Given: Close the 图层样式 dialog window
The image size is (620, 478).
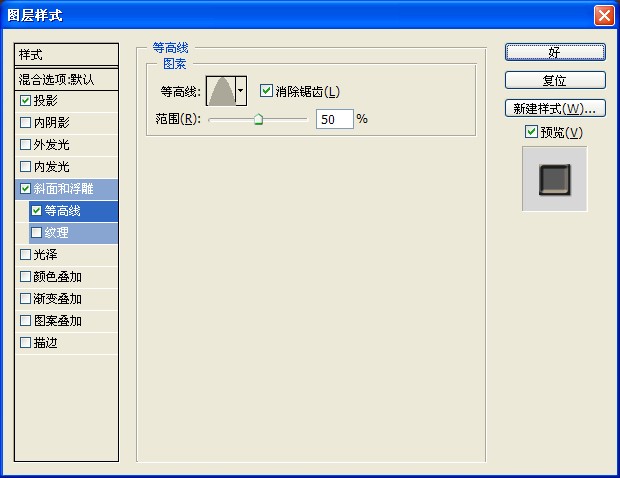Looking at the screenshot, I should click(x=603, y=15).
